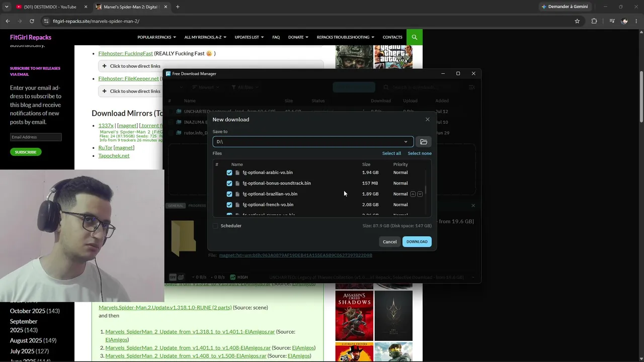644x362 pixels.
Task: Open the CONTACTS menu item
Action: 392,37
